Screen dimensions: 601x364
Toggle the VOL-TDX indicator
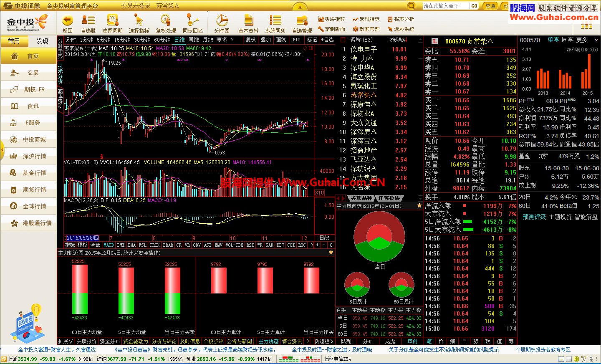[234, 245]
